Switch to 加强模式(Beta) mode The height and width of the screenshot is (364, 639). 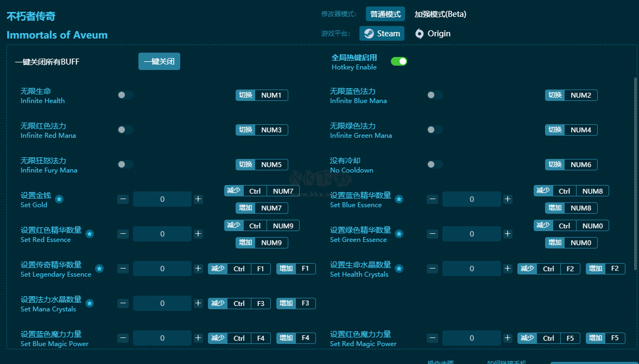440,14
